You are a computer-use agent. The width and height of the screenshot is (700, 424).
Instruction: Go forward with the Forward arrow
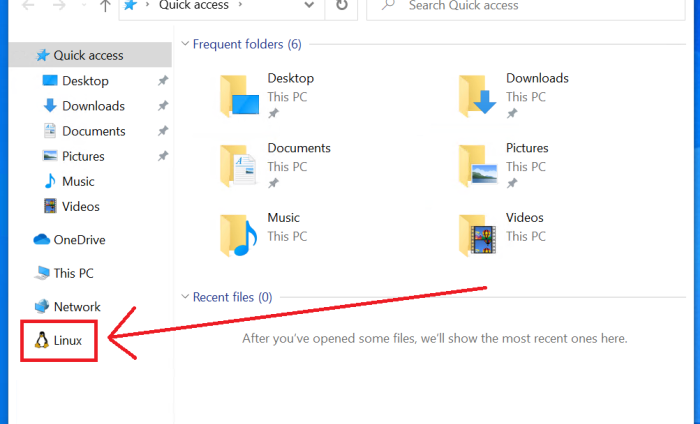[x=59, y=5]
